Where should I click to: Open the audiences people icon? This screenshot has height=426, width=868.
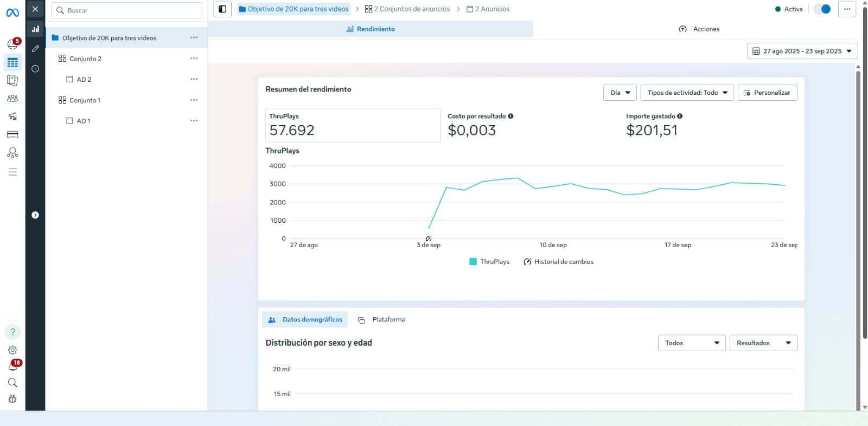click(x=12, y=98)
